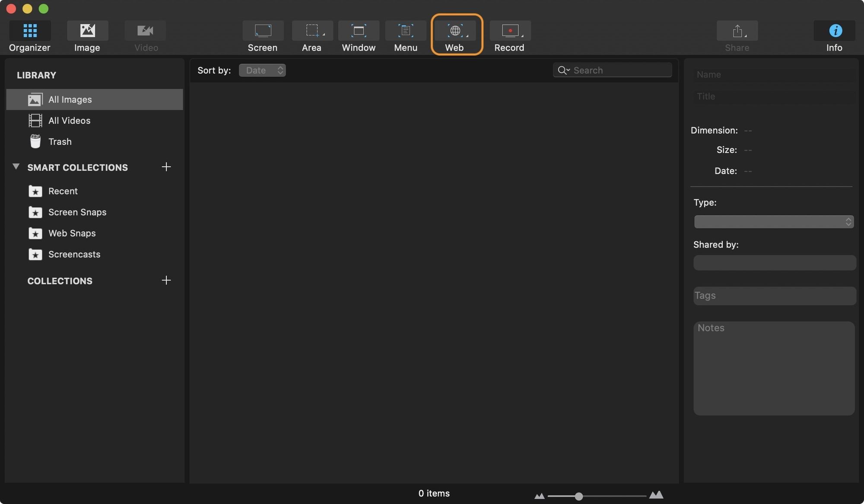Click the Screen capture icon
864x504 pixels.
[x=263, y=31]
